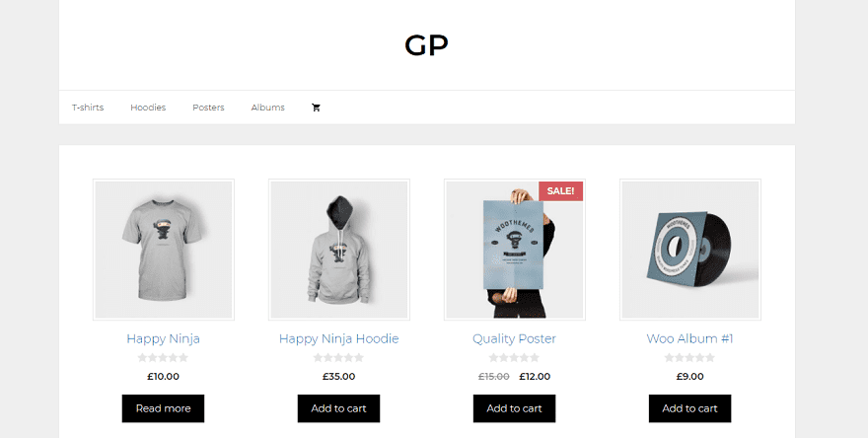Click the Woo Album #1 title link
This screenshot has height=438, width=868.
[689, 339]
